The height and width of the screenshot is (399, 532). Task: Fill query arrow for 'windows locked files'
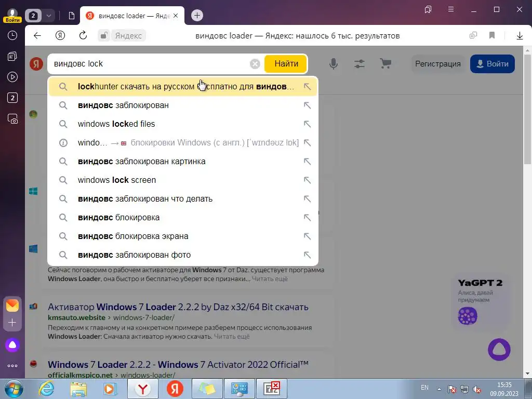coord(307,124)
